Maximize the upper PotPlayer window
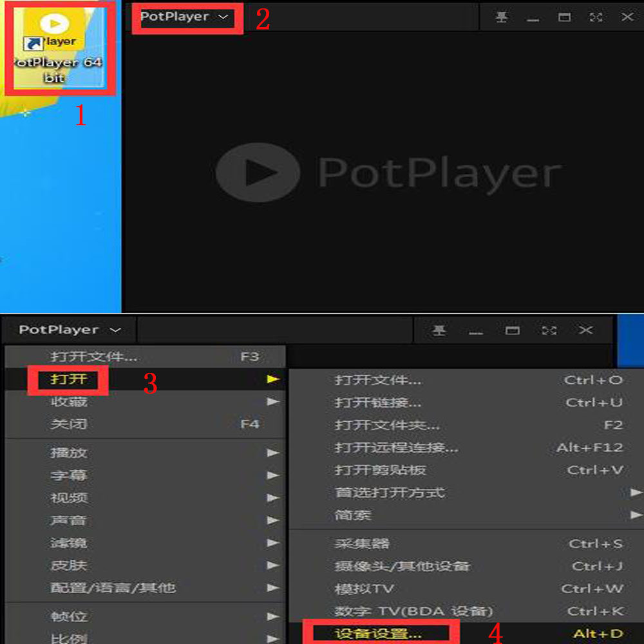Screen dimensions: 644x644 (x=564, y=17)
